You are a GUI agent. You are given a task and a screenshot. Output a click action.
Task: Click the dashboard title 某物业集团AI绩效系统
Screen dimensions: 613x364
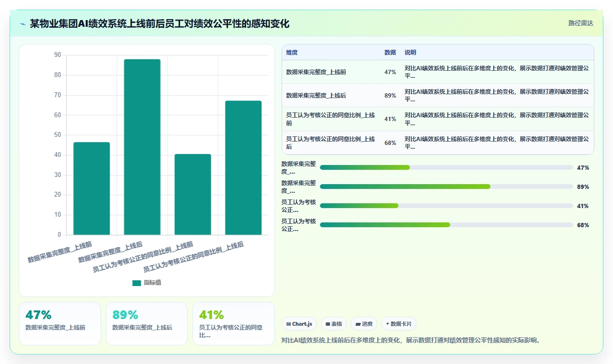[x=159, y=23]
